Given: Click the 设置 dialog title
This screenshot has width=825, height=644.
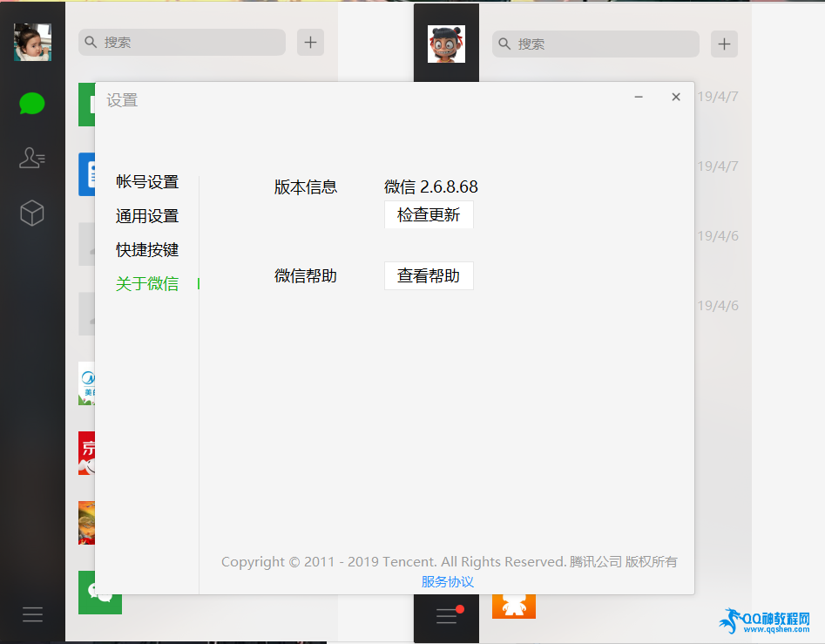Looking at the screenshot, I should pyautogui.click(x=122, y=100).
